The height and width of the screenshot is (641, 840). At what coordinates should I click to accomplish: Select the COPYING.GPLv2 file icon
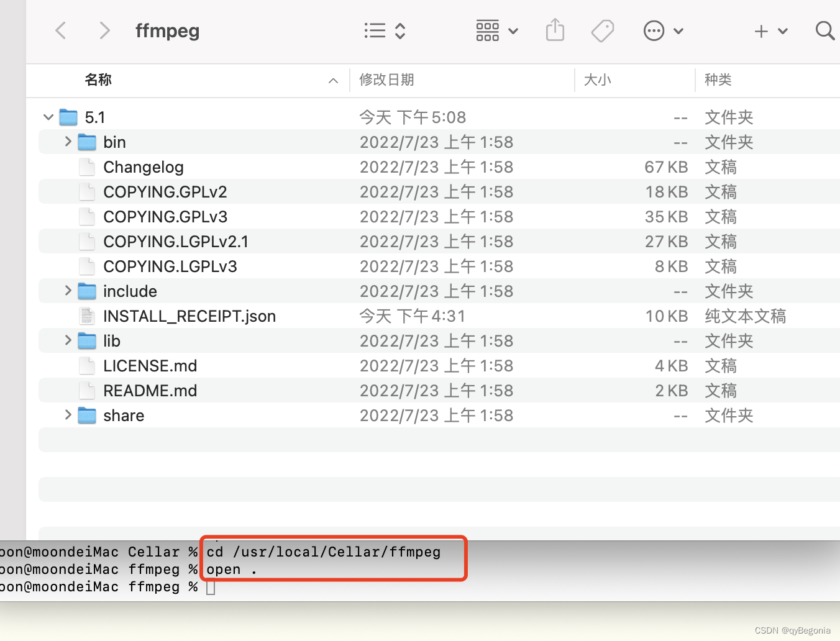(x=87, y=192)
